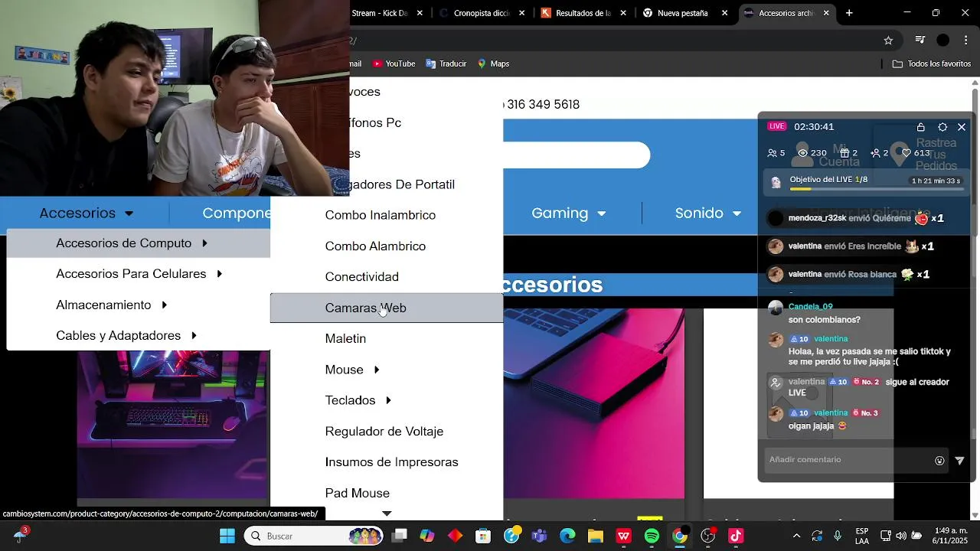Select Camaras Web menu item
Viewport: 980px width, 551px height.
(x=387, y=308)
